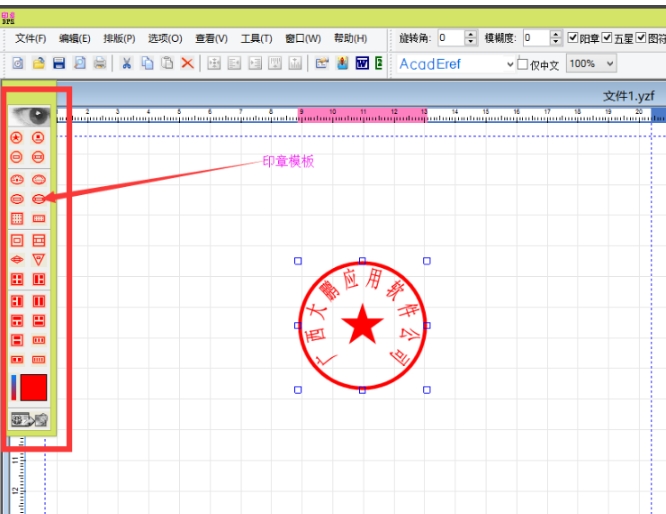The height and width of the screenshot is (514, 666).
Task: Open the 帮助(H) menu
Action: point(350,39)
